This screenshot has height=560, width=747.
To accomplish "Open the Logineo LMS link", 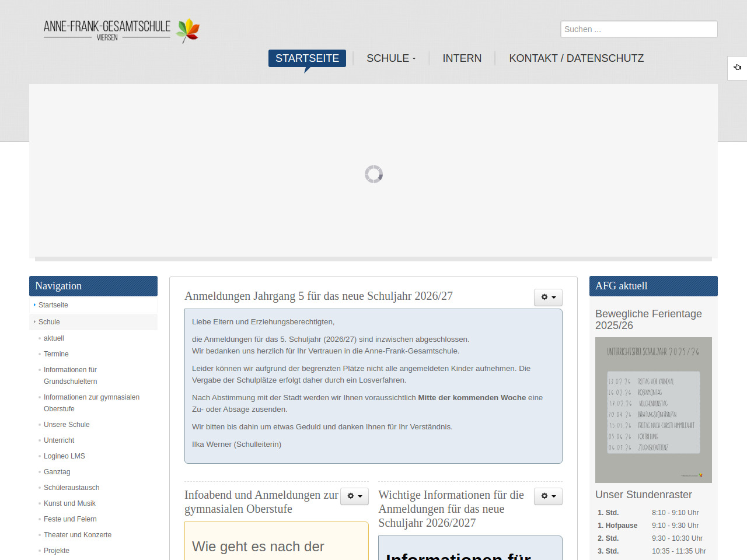I will [x=64, y=456].
